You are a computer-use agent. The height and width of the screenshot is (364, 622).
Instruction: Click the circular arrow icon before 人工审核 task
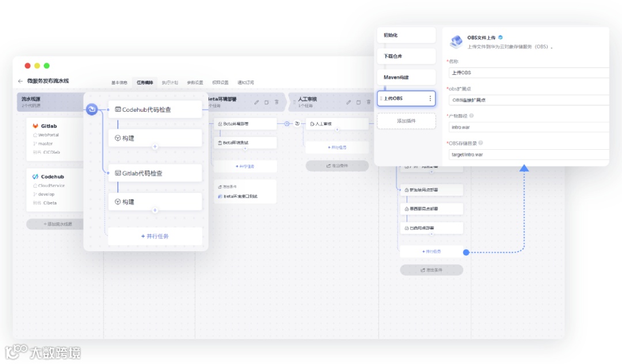tap(297, 123)
